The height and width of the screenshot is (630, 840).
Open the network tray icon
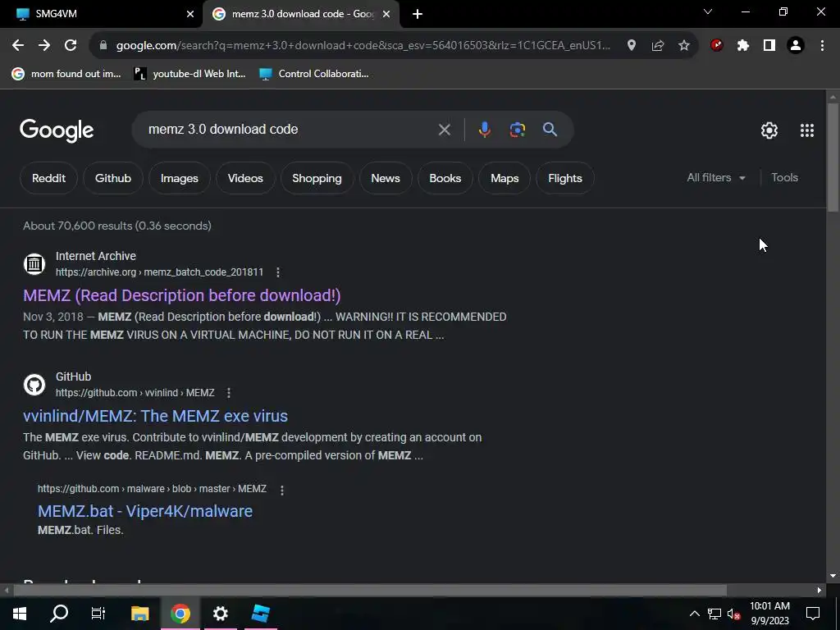(714, 614)
